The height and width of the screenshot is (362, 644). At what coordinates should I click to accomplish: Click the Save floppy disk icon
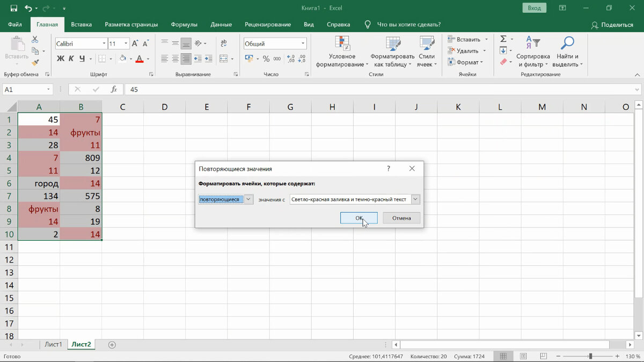tap(13, 9)
